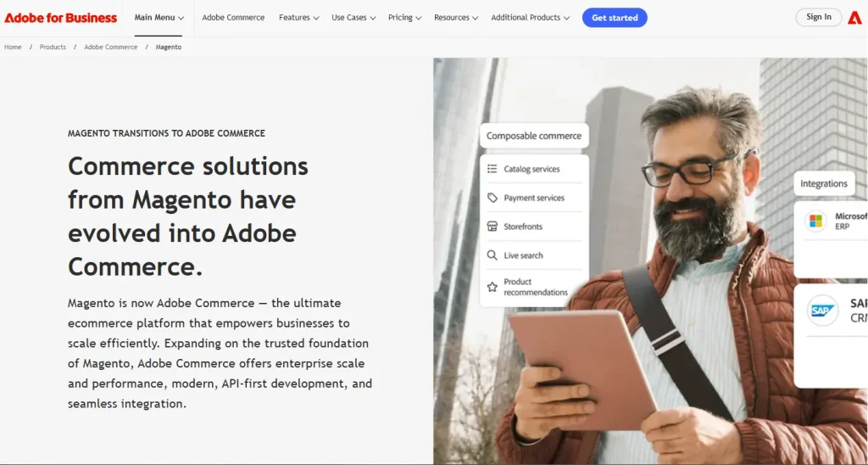Click the Adobe logo icon beside Sign In
The height and width of the screenshot is (465, 868).
pos(854,18)
